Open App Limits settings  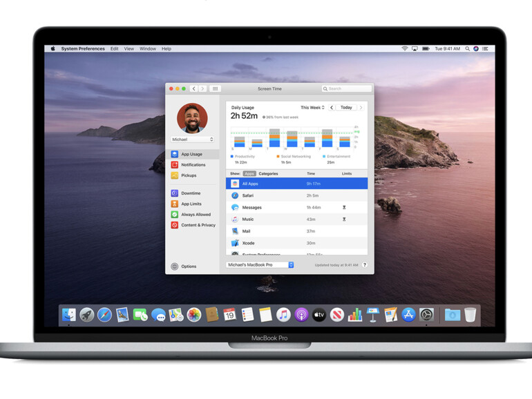[192, 204]
